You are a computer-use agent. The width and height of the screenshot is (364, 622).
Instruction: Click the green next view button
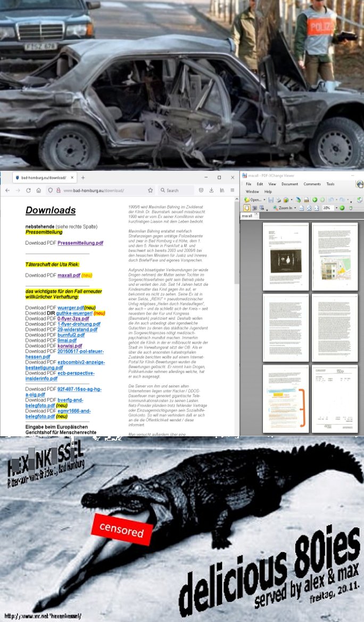point(322,200)
